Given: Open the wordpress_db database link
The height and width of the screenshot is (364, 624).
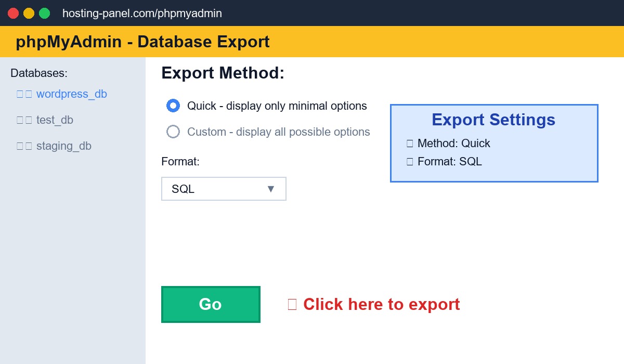Looking at the screenshot, I should [x=71, y=94].
